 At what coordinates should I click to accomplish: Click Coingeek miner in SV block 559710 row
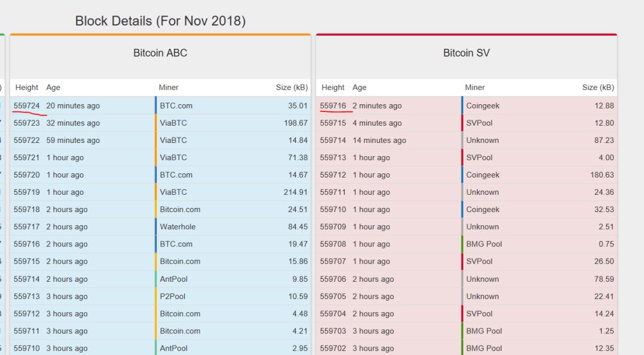pyautogui.click(x=483, y=209)
